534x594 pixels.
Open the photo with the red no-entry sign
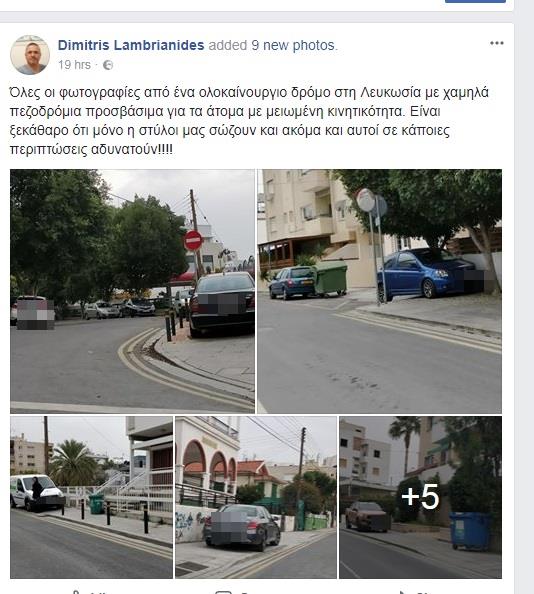click(x=132, y=291)
